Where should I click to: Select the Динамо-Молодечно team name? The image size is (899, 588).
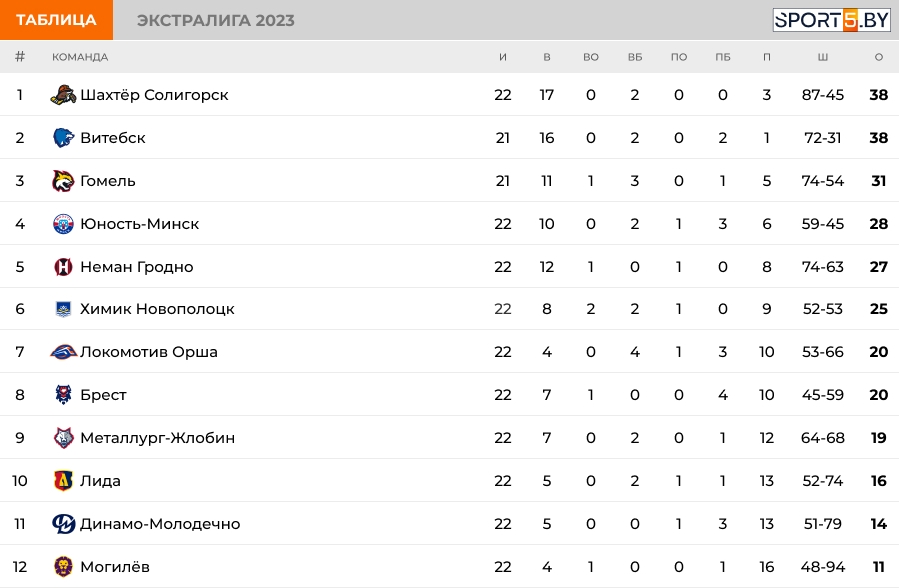click(x=160, y=524)
